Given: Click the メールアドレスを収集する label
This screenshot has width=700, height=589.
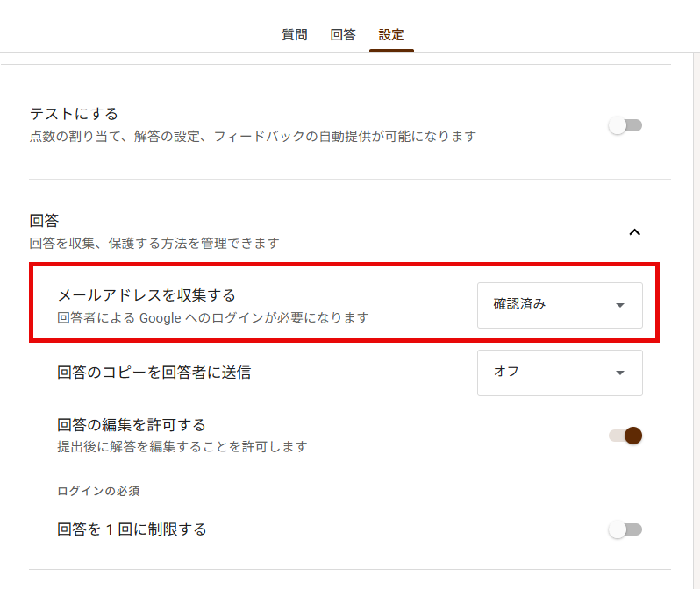Looking at the screenshot, I should click(x=146, y=294).
